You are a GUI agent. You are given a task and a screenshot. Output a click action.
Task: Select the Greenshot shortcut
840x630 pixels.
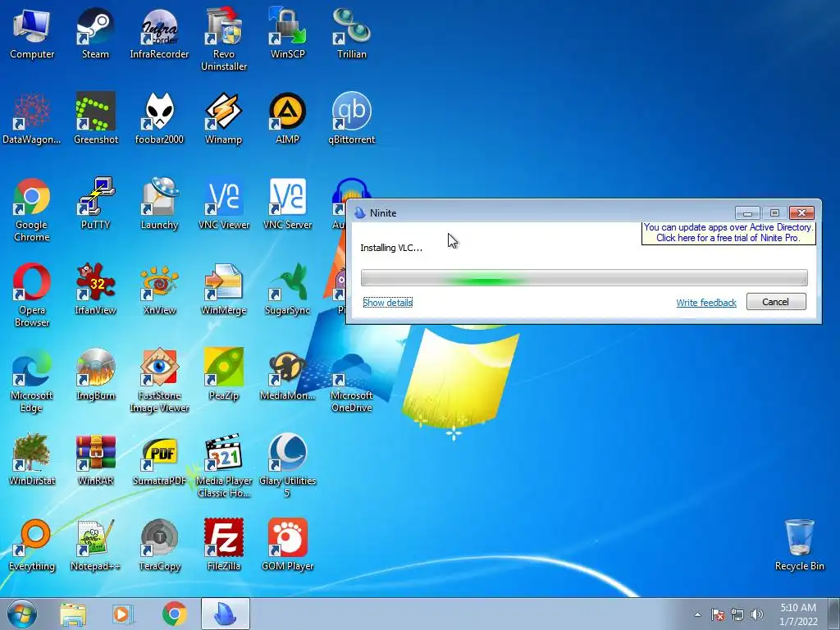95,119
